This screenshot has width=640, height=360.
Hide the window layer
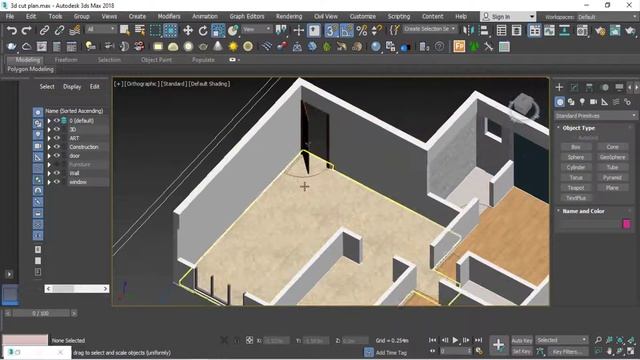point(57,182)
